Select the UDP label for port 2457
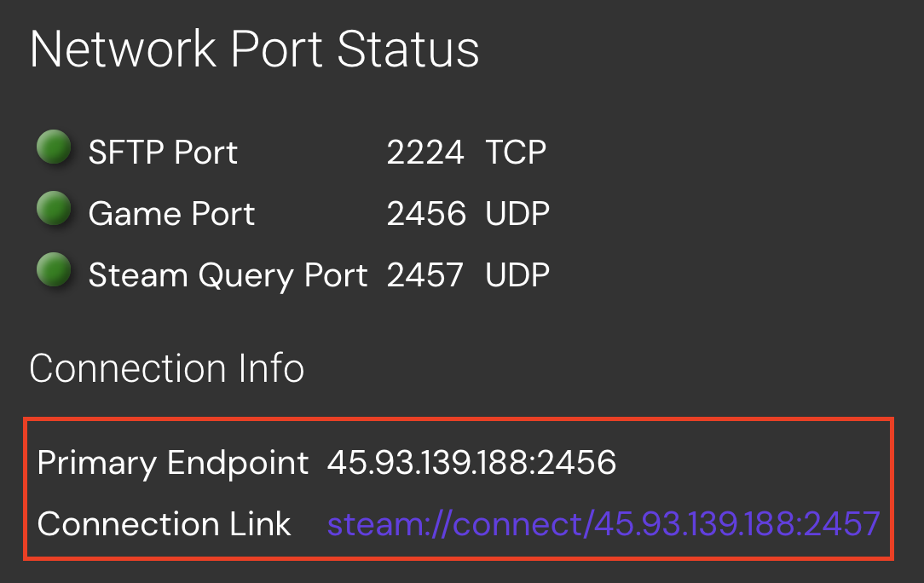 coord(517,274)
